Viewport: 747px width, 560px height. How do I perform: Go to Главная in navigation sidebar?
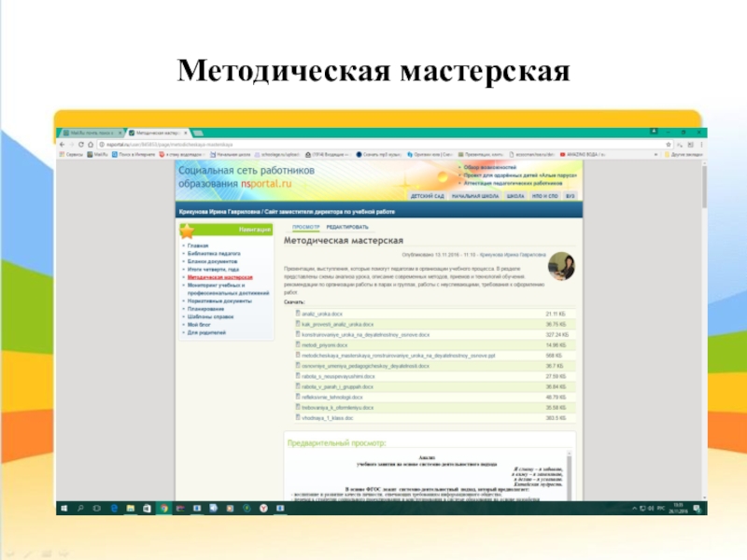tap(198, 245)
